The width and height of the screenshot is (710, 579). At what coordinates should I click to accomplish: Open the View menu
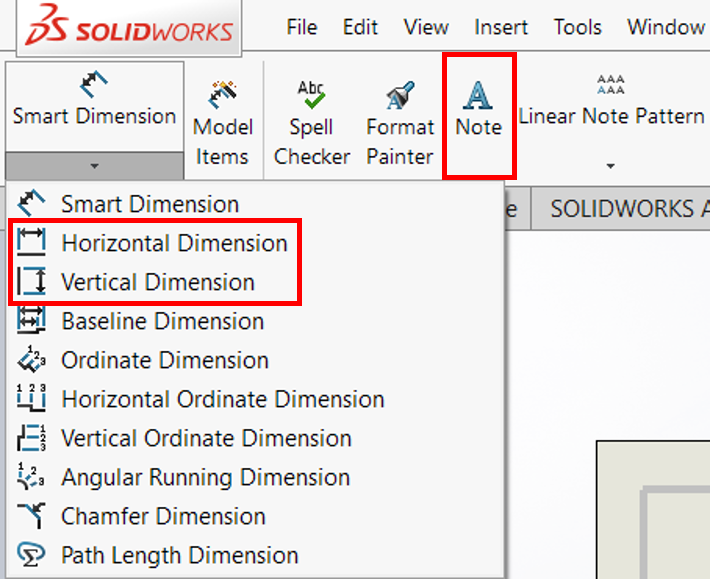point(426,27)
